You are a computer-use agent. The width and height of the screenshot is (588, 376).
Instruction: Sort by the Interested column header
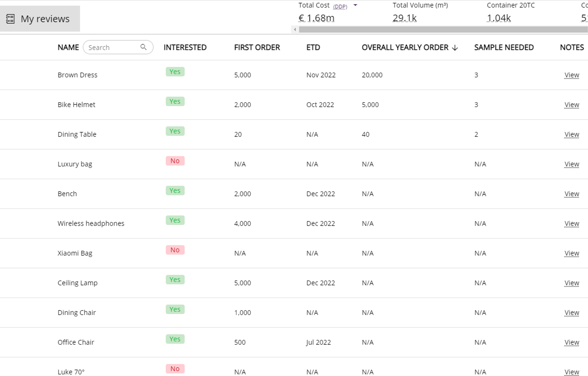click(x=185, y=47)
